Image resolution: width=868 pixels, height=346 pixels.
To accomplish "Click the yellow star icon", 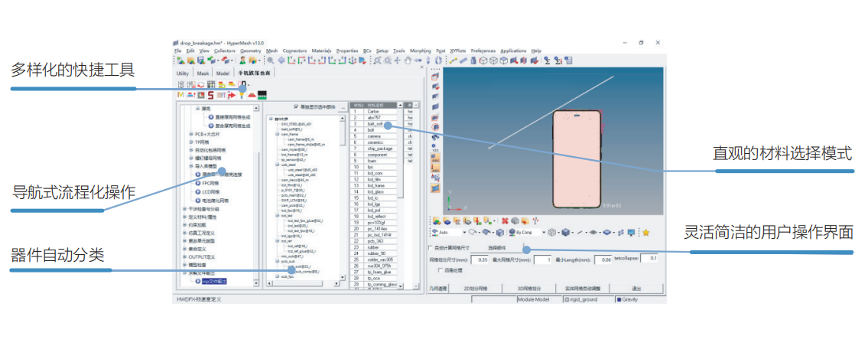I will pos(645,232).
